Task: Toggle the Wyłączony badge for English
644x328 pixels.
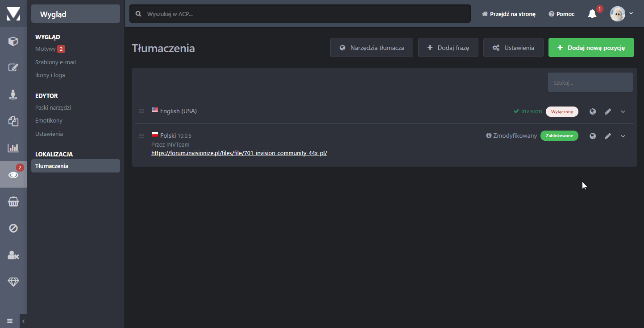Action: click(562, 111)
